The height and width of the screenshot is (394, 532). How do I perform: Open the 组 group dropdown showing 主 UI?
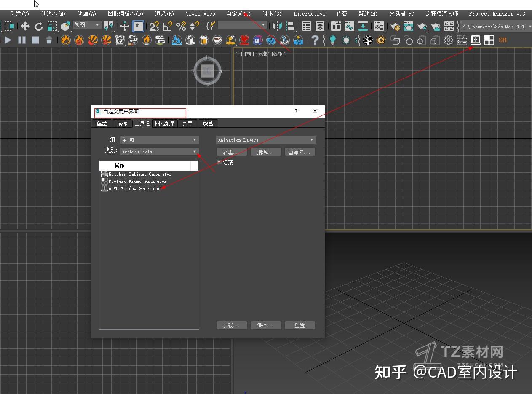pos(159,139)
